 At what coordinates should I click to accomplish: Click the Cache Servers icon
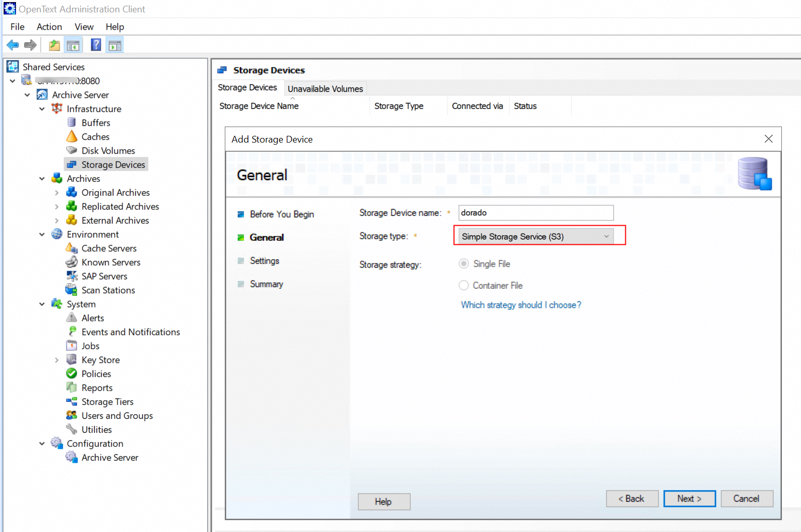tap(72, 248)
